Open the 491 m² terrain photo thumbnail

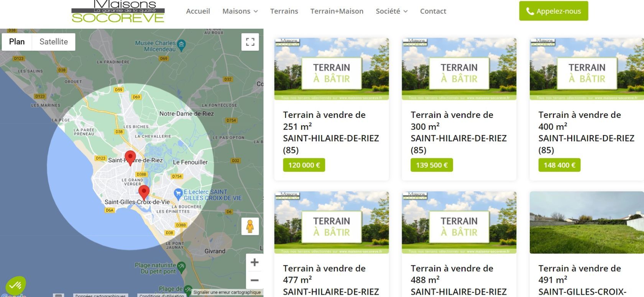click(x=586, y=222)
